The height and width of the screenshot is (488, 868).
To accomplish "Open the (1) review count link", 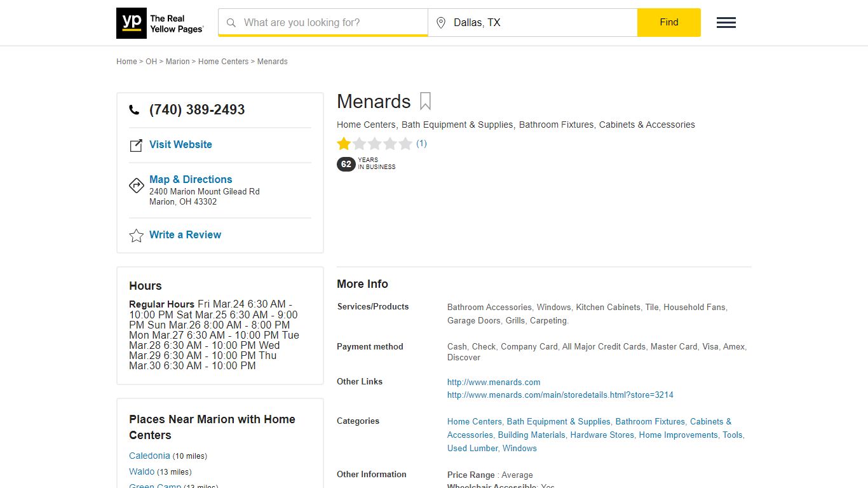I will pos(421,144).
